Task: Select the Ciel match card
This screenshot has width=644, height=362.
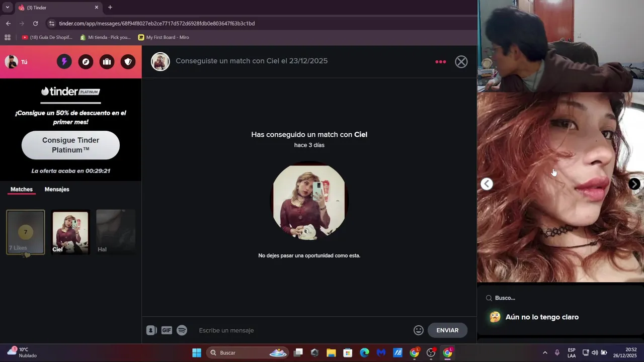Action: [70, 232]
